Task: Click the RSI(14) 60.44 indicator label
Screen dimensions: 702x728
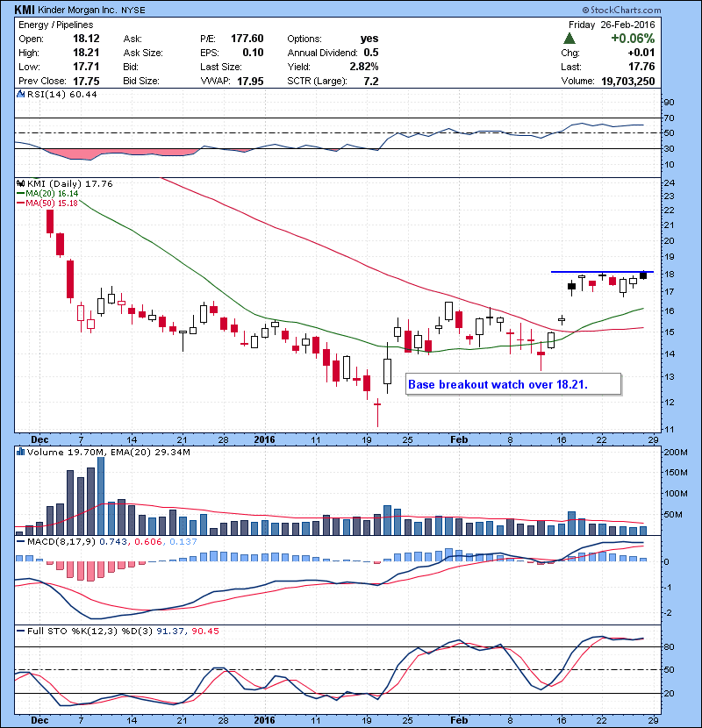Action: click(61, 94)
